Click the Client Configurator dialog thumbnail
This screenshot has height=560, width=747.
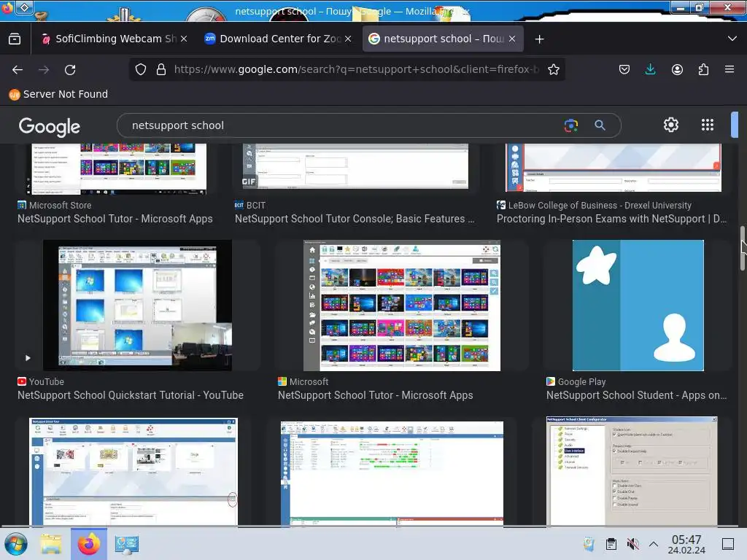click(632, 471)
